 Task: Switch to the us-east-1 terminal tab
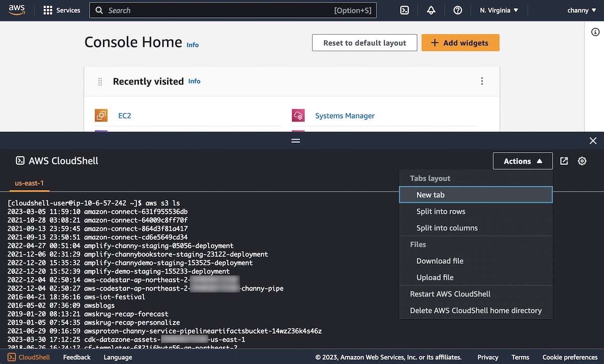[x=29, y=183]
